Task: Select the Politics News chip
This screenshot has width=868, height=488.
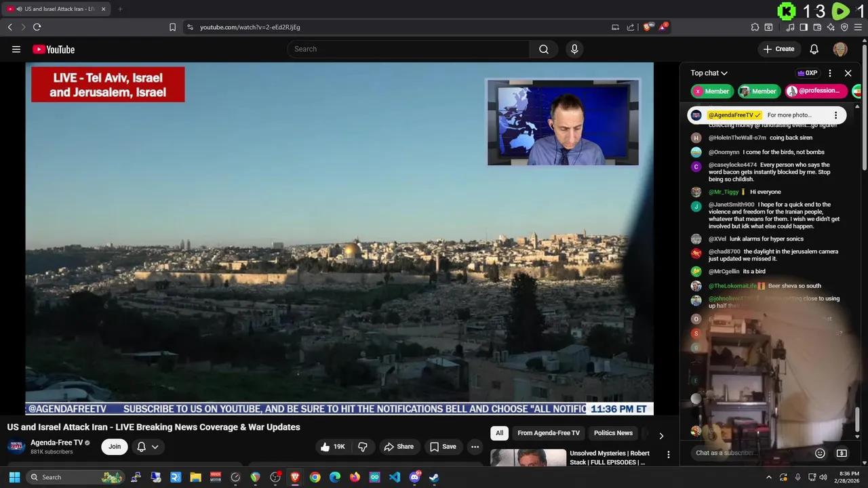Action: 613,433
